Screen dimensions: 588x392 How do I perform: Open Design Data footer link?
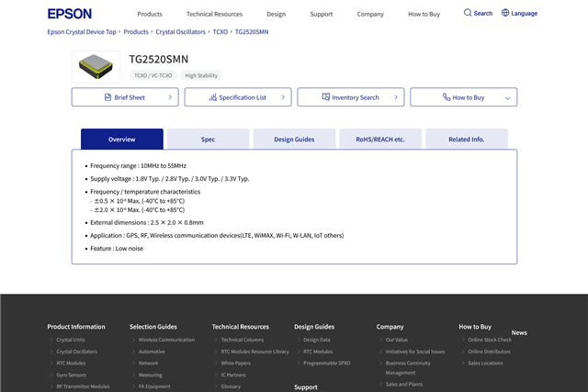click(x=316, y=340)
